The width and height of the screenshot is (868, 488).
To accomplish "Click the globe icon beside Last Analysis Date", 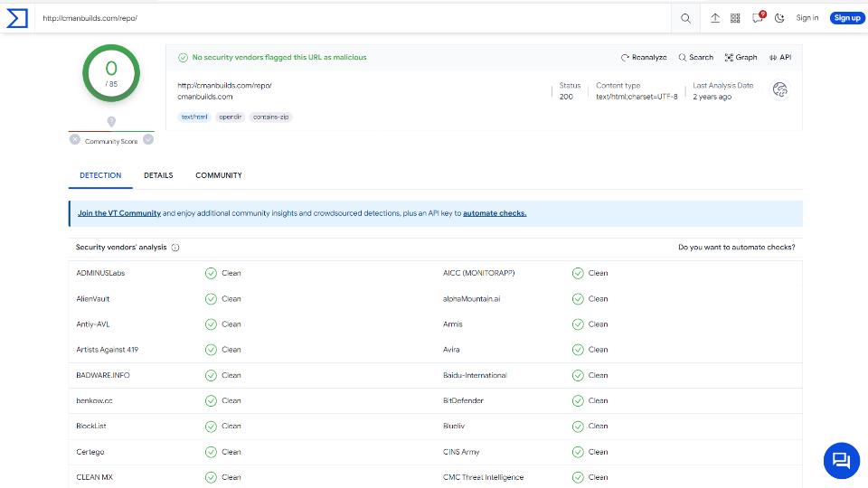I will tap(780, 89).
